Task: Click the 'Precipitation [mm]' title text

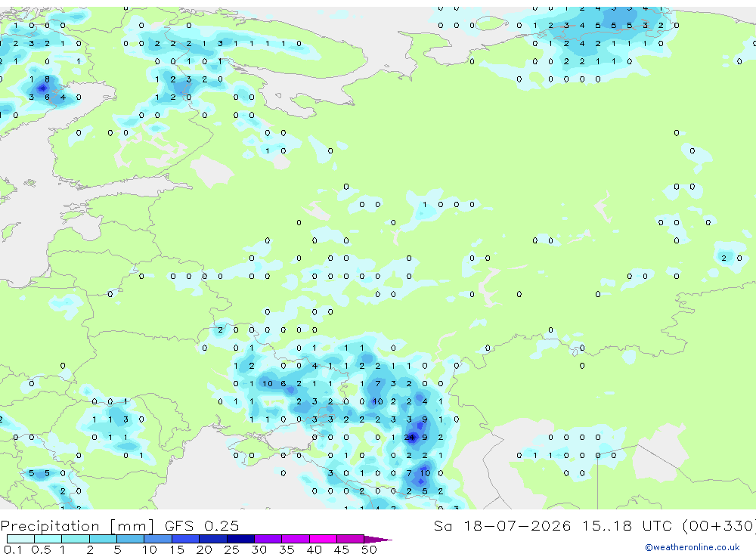Action: 77,526
